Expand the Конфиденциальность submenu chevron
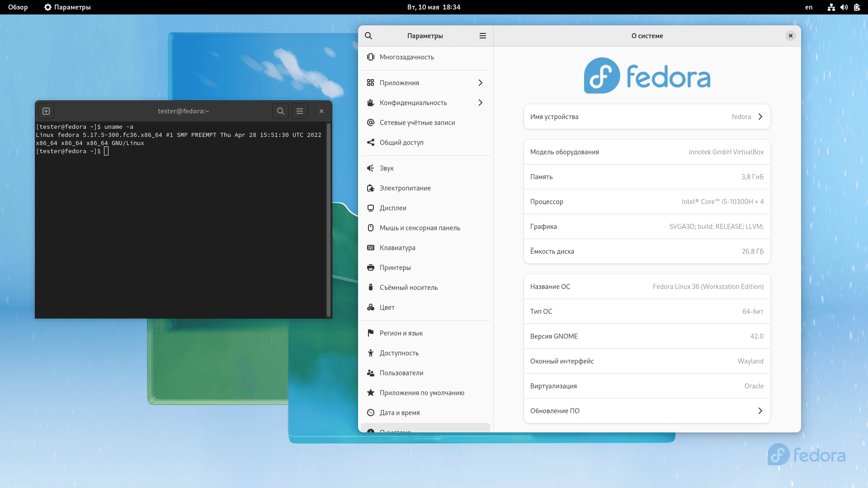Viewport: 868px width, 488px height. [x=481, y=103]
